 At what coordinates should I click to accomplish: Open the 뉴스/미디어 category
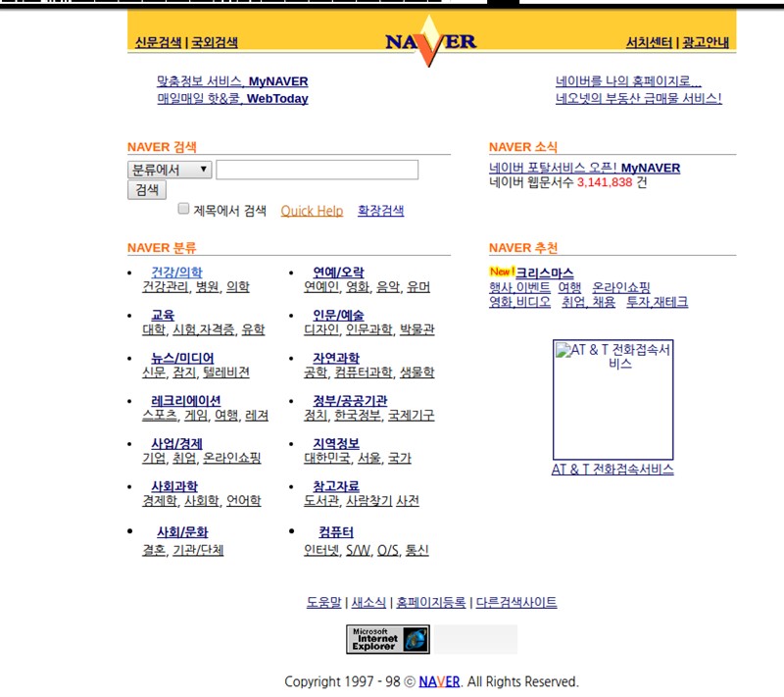point(182,358)
